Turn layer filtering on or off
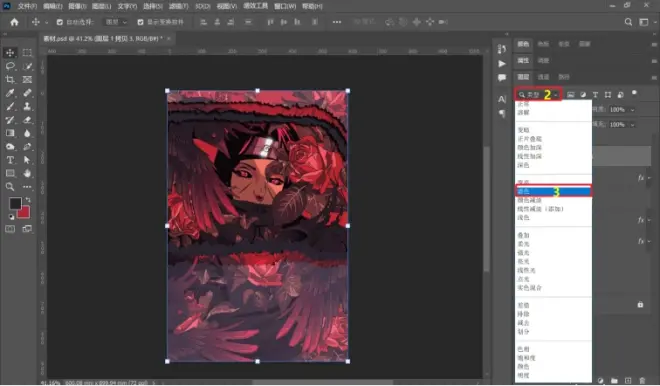The height and width of the screenshot is (386, 660). click(634, 93)
